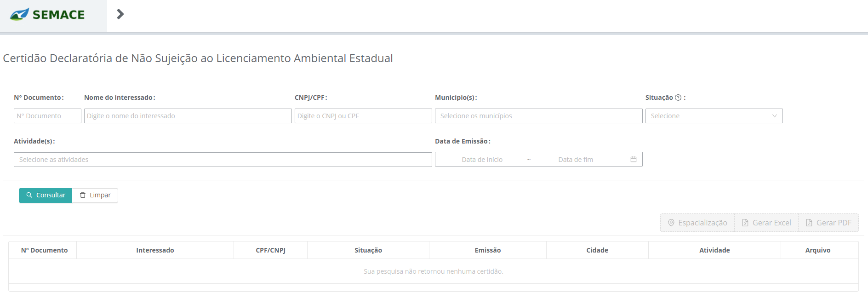Click the Emissão column header
The width and height of the screenshot is (868, 299).
pyautogui.click(x=488, y=250)
